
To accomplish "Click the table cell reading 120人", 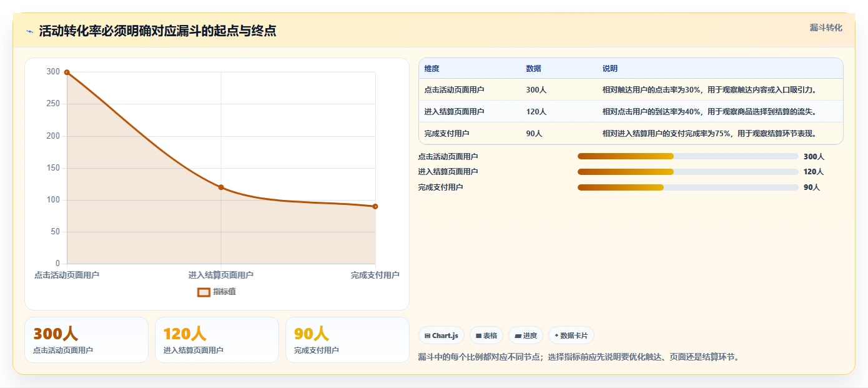I will pyautogui.click(x=536, y=112).
